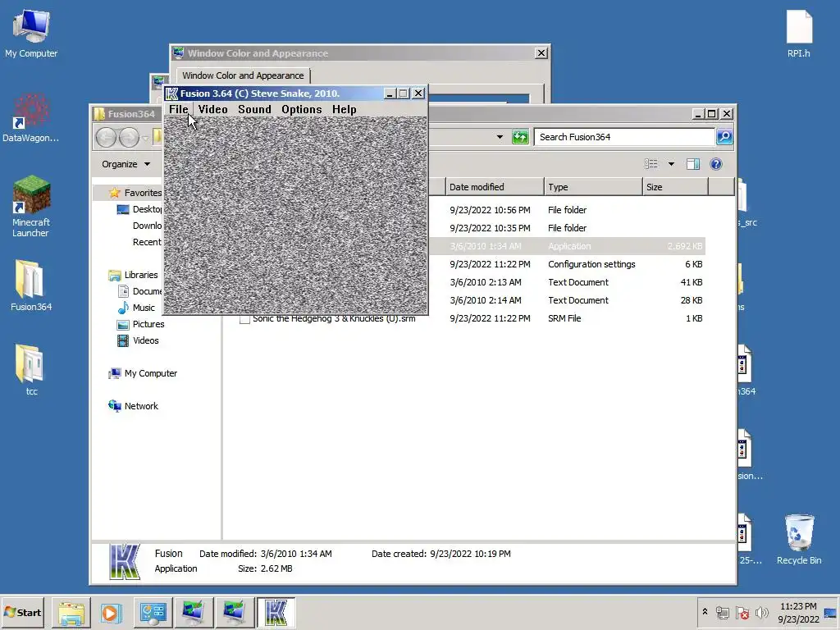This screenshot has width=840, height=630.
Task: Click the network tray icon
Action: click(x=723, y=612)
